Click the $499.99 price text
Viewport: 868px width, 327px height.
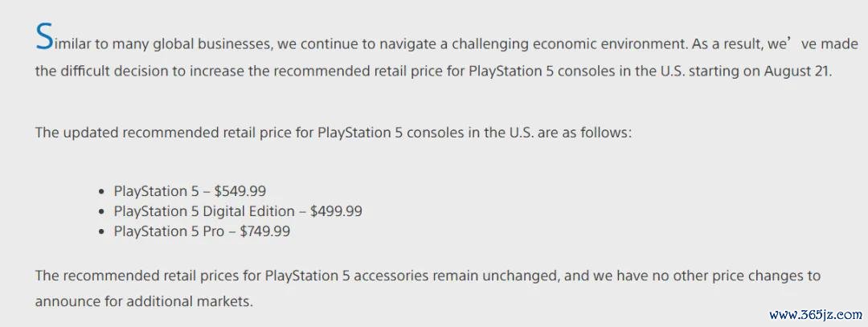tap(336, 211)
